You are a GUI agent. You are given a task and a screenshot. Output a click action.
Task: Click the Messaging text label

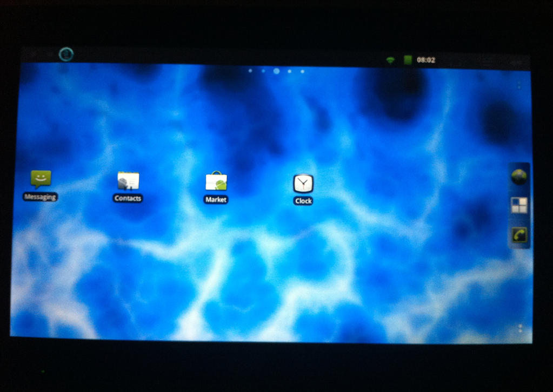41,197
